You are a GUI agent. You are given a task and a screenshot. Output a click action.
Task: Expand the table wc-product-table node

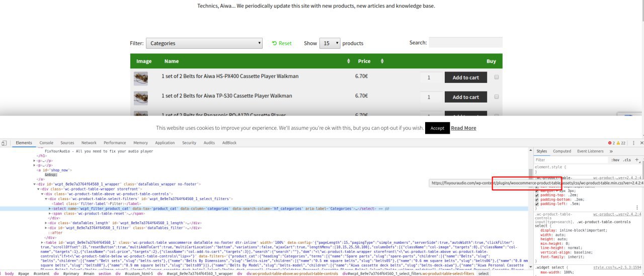42,243
